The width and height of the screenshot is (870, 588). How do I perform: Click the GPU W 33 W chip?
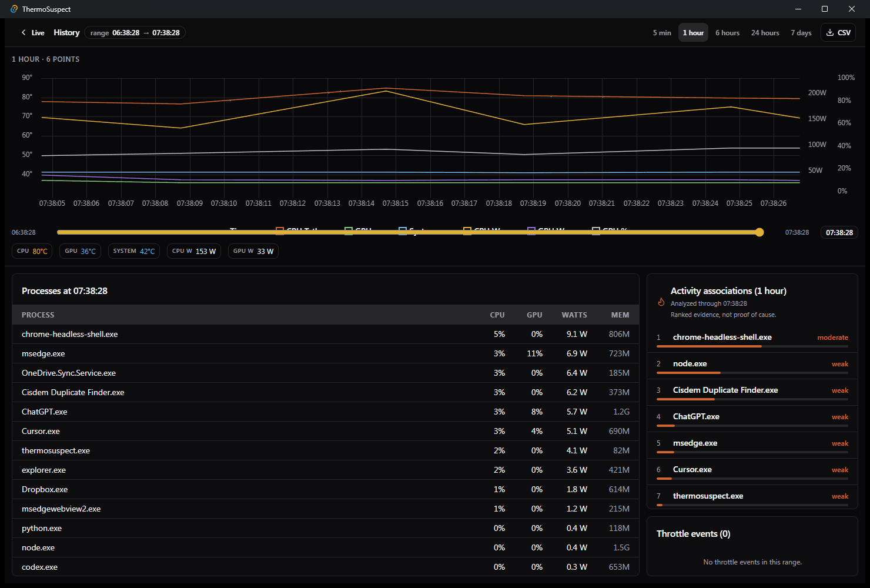(x=253, y=251)
